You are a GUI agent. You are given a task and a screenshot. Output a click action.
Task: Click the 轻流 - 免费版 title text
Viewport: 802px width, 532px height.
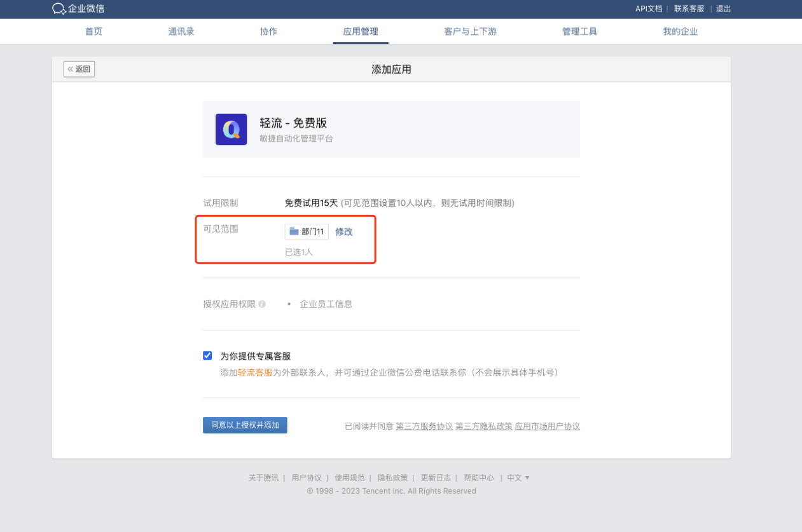pos(293,123)
